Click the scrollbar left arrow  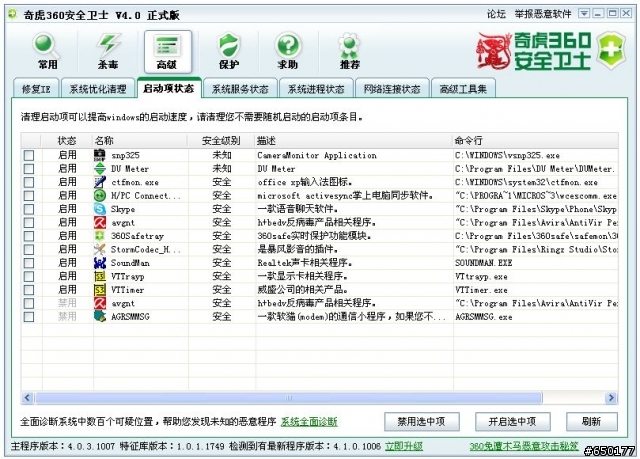point(27,397)
